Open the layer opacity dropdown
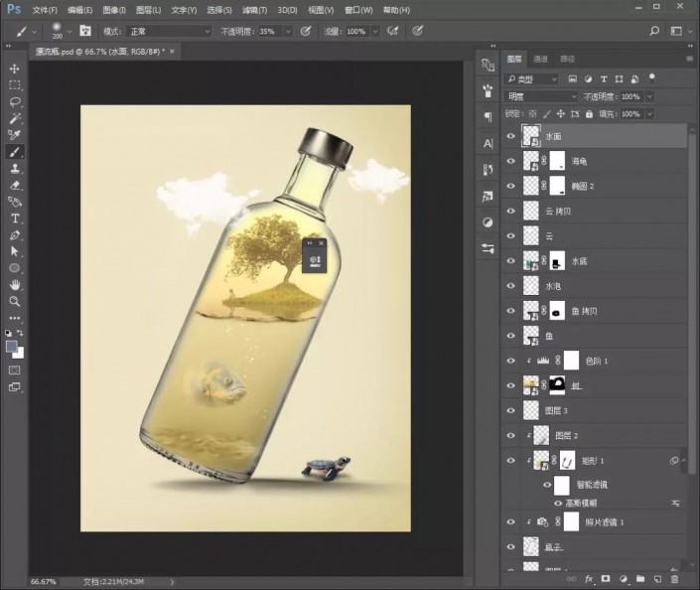Image resolution: width=700 pixels, height=590 pixels. click(650, 96)
